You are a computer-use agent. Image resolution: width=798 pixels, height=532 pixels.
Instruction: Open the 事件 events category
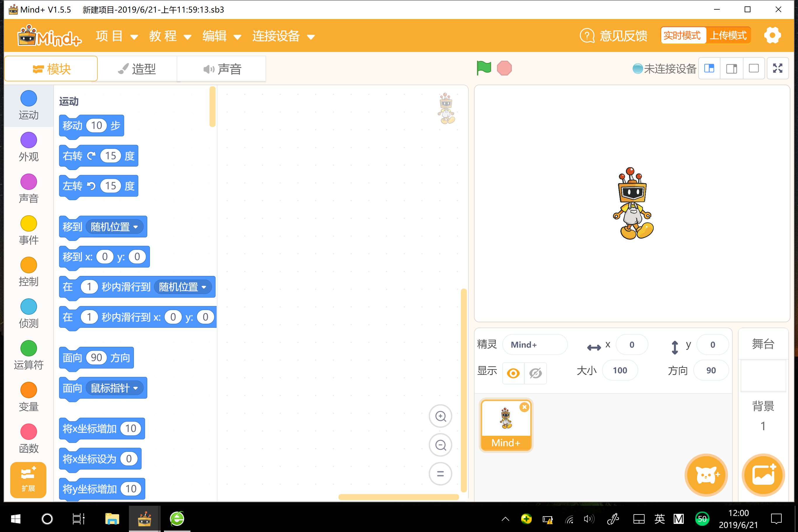pyautogui.click(x=29, y=231)
